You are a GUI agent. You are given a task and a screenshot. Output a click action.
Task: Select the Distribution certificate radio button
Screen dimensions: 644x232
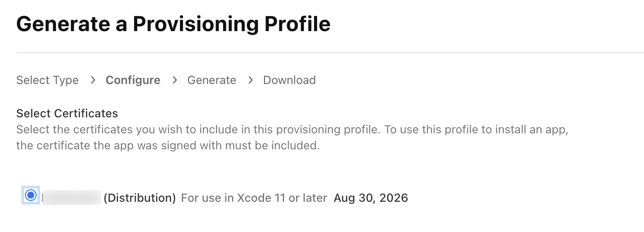coord(31,195)
